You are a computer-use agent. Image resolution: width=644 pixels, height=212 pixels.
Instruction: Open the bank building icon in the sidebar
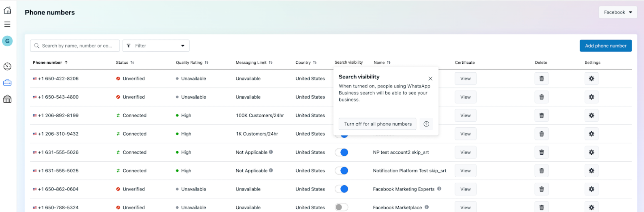coord(7,99)
